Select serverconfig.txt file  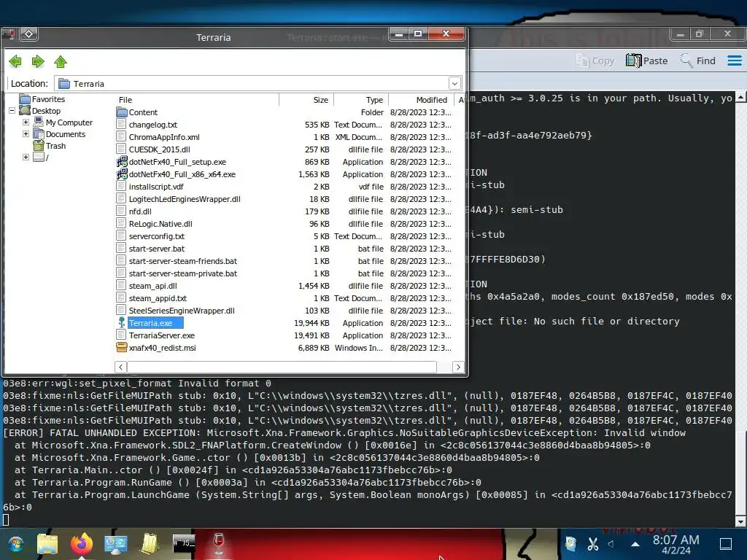click(156, 236)
